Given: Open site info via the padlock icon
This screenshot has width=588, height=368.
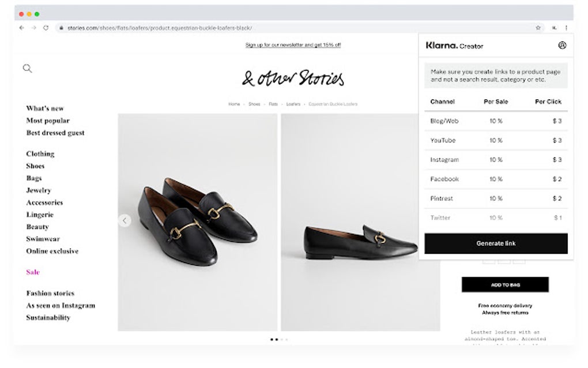Looking at the screenshot, I should click(61, 27).
